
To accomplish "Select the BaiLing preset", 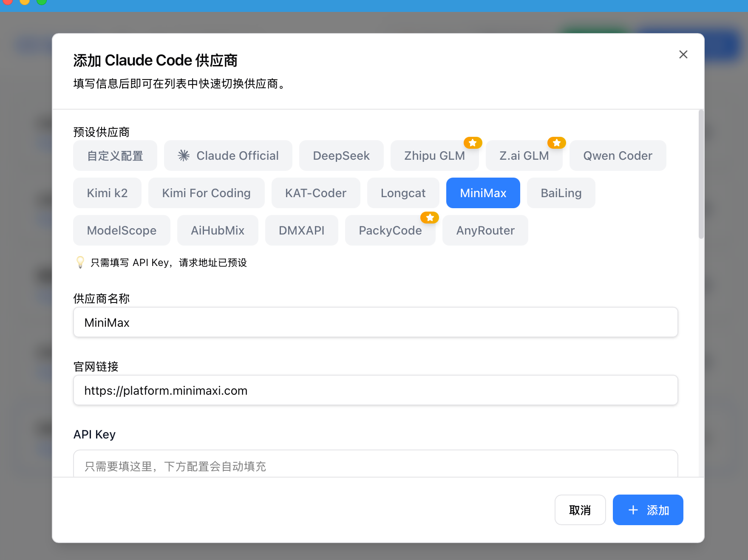I will [x=561, y=193].
